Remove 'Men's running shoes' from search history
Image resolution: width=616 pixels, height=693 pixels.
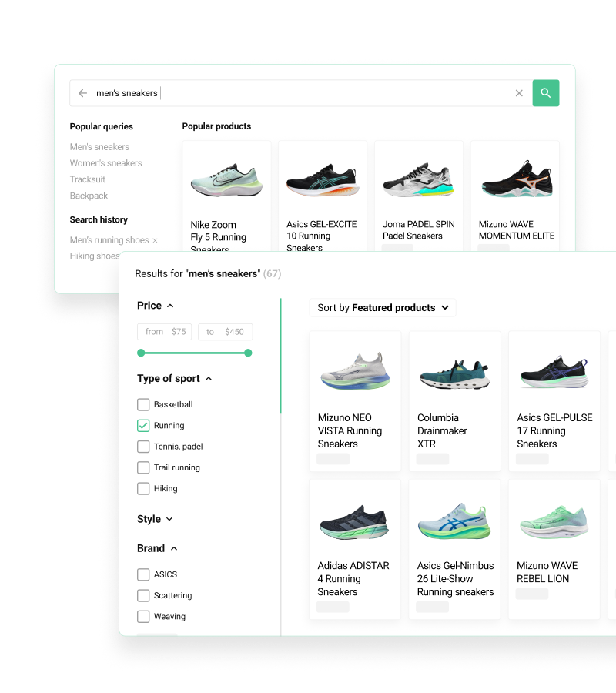(x=155, y=240)
